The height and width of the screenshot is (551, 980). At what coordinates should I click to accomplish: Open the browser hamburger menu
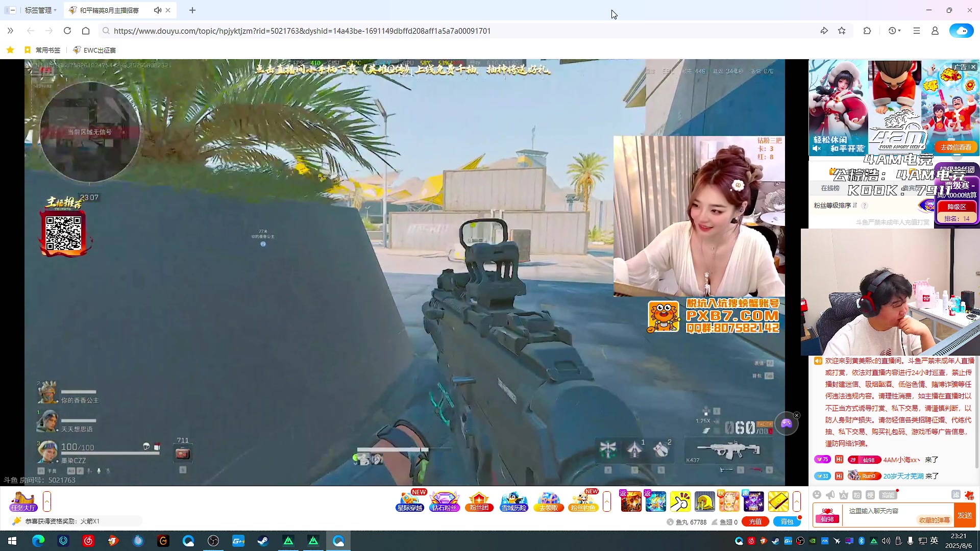[x=916, y=31]
